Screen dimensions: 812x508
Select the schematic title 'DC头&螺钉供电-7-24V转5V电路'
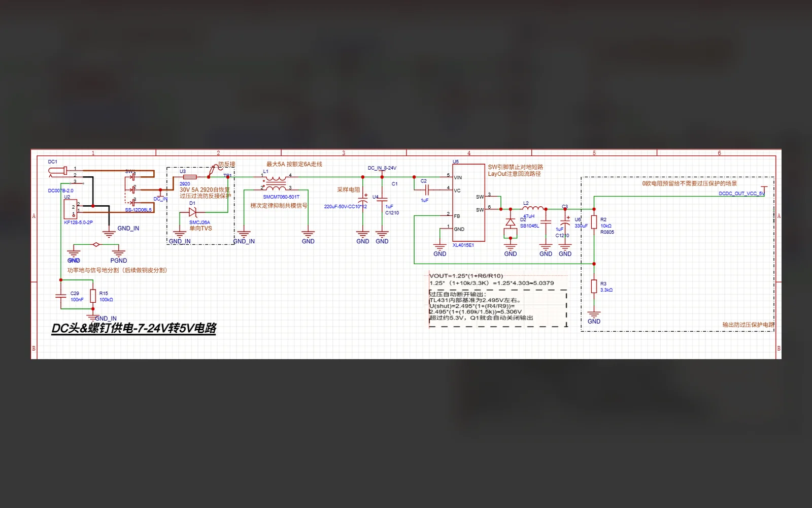click(x=134, y=328)
